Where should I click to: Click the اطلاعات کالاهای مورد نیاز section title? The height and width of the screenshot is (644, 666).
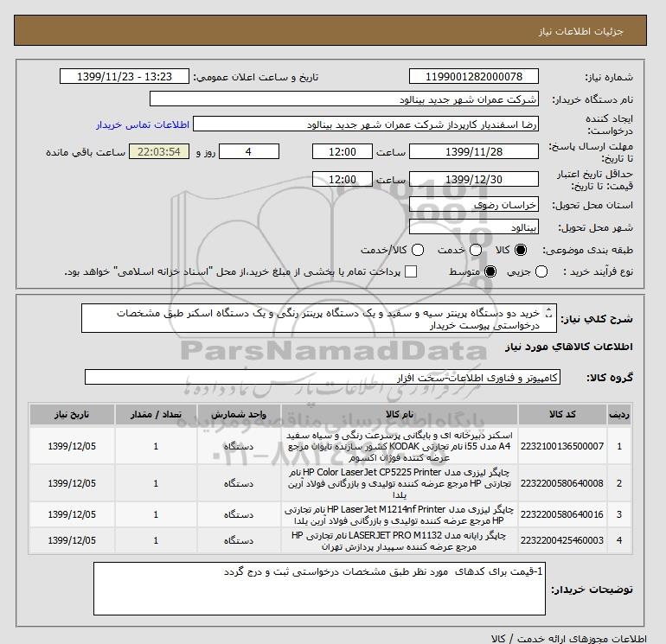point(569,347)
